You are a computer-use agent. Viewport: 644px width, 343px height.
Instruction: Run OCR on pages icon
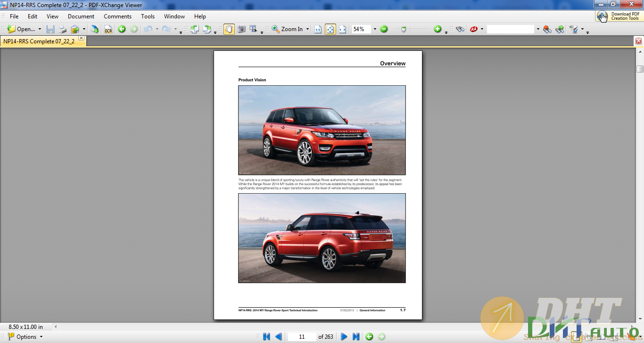[x=108, y=29]
